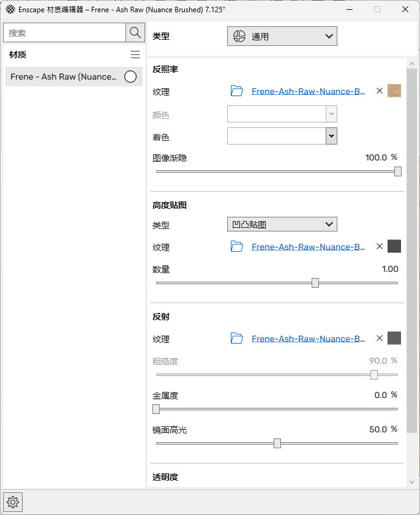Click the circle icon beside Frene material
Viewport: 420px width, 515px height.
pyautogui.click(x=130, y=77)
